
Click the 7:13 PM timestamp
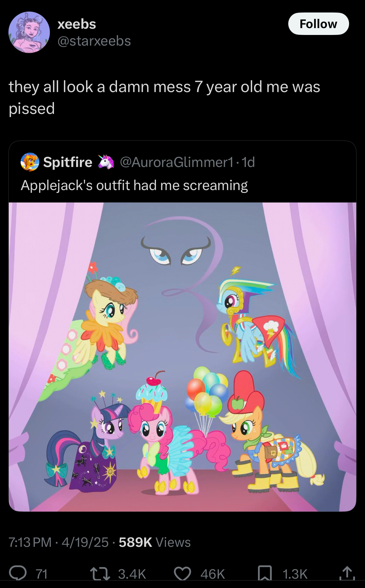tap(30, 542)
